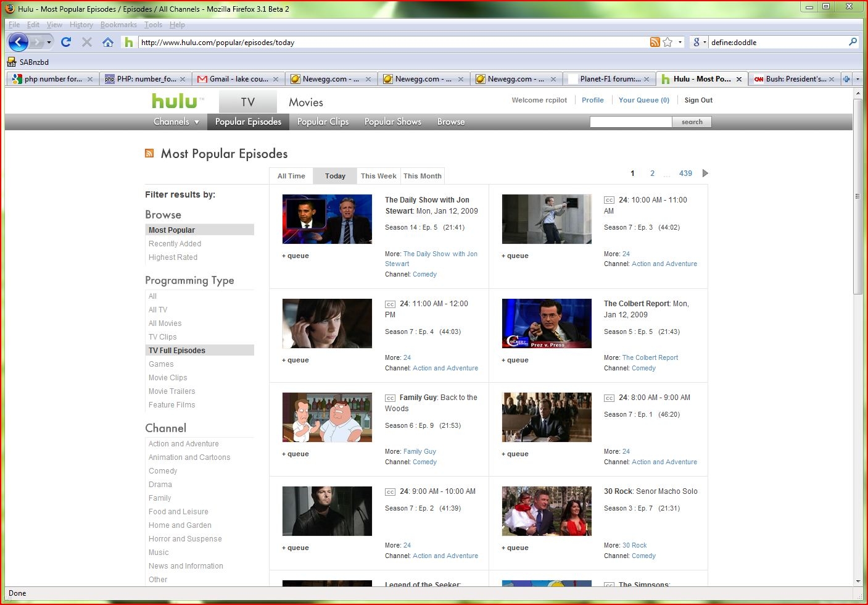Close the Gmail tab

tap(275, 79)
